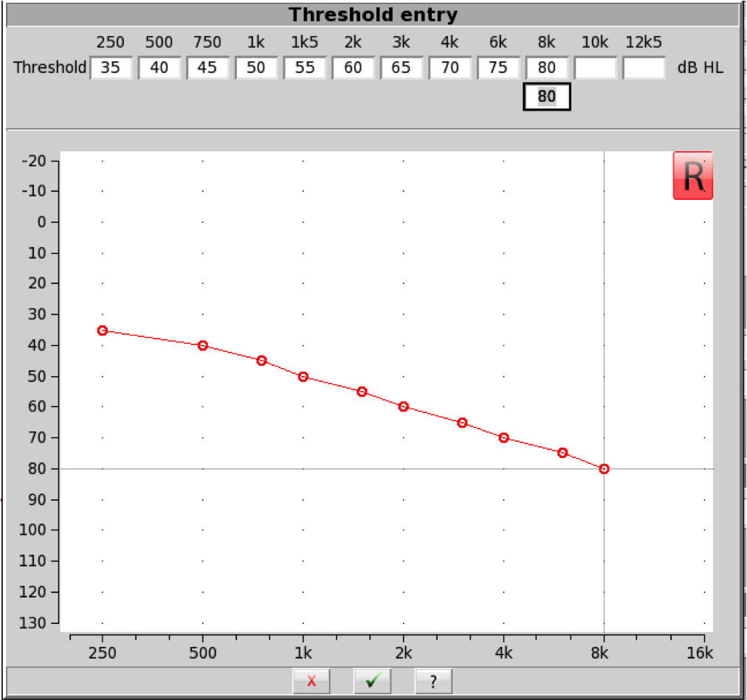747x700 pixels.
Task: Select the 3k threshold field
Action: pos(402,68)
